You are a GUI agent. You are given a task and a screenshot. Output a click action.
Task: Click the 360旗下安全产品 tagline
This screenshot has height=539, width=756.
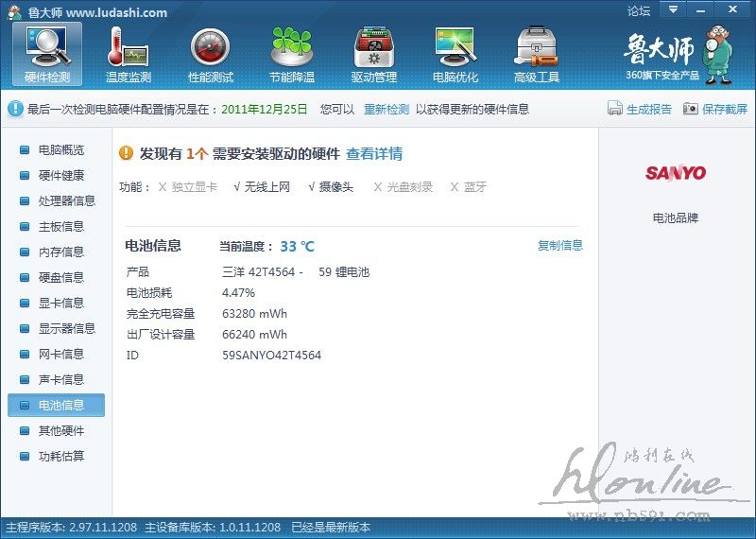click(662, 76)
